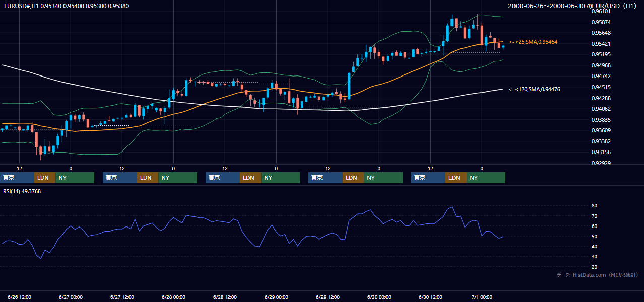Click price axis value 0.94515
644x302 pixels.
pos(602,87)
